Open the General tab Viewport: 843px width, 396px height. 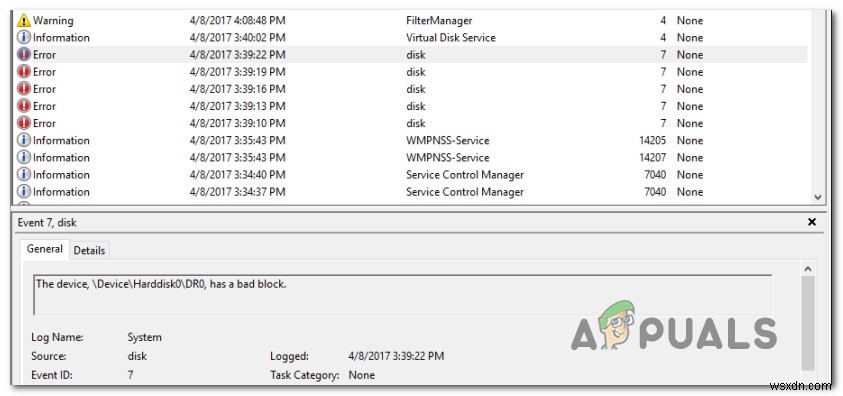[x=45, y=249]
